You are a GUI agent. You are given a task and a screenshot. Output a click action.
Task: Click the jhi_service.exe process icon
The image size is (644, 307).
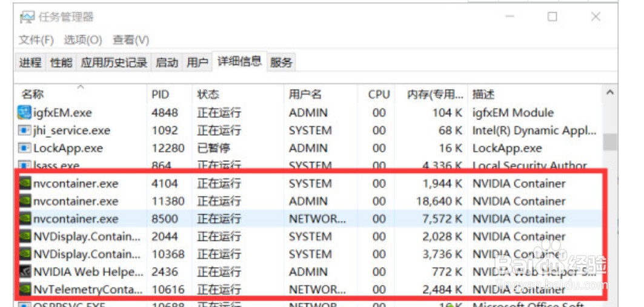point(25,130)
